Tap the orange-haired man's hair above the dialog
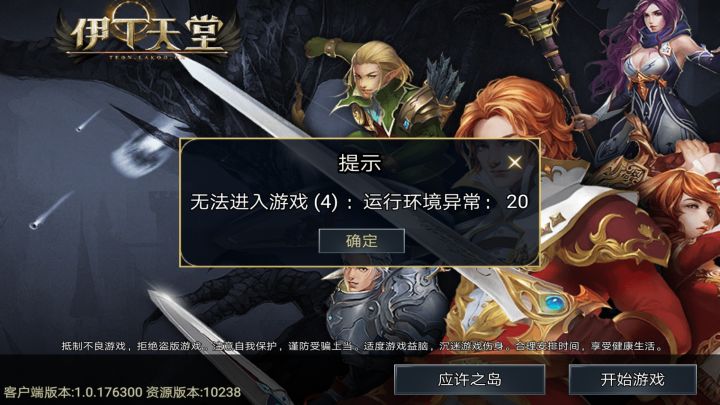The image size is (720, 405). click(x=510, y=110)
